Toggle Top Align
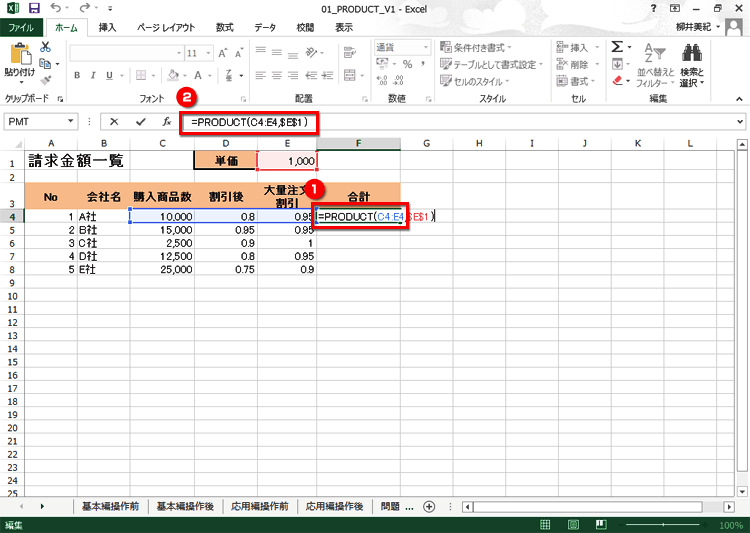The image size is (750, 533). coord(261,52)
